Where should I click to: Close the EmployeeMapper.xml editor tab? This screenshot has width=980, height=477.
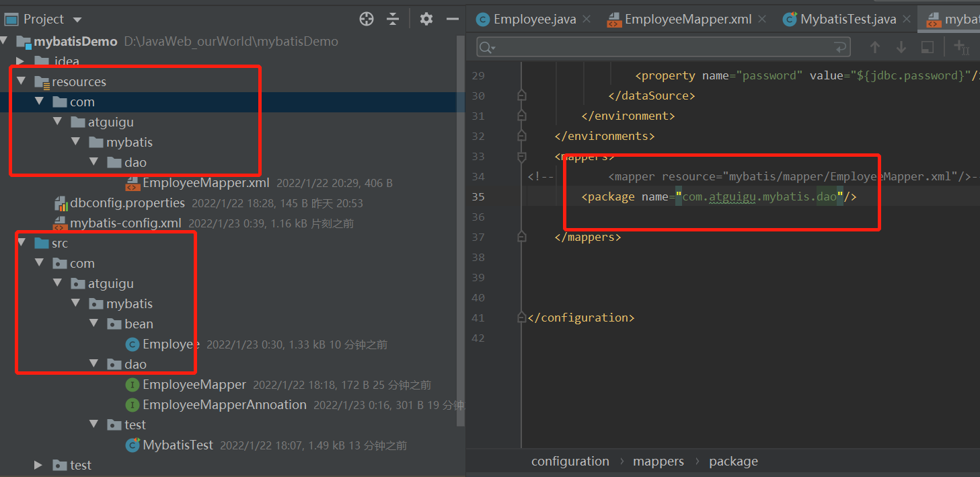click(762, 20)
